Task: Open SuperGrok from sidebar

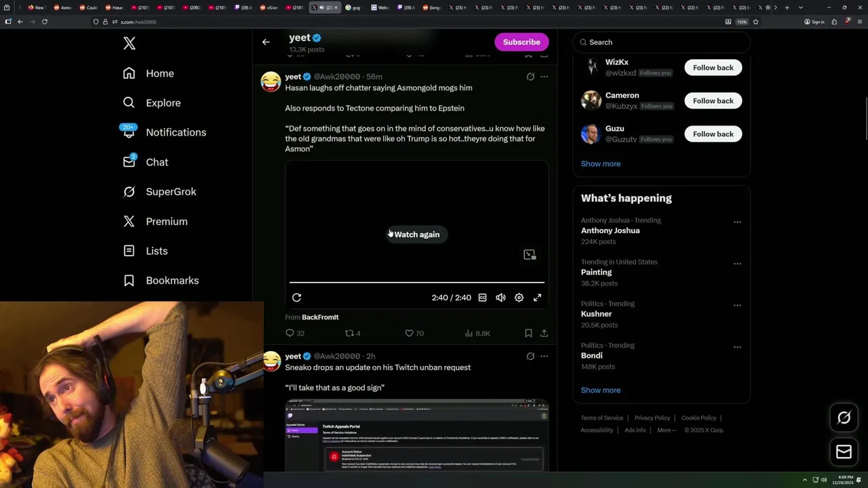Action: click(160, 192)
